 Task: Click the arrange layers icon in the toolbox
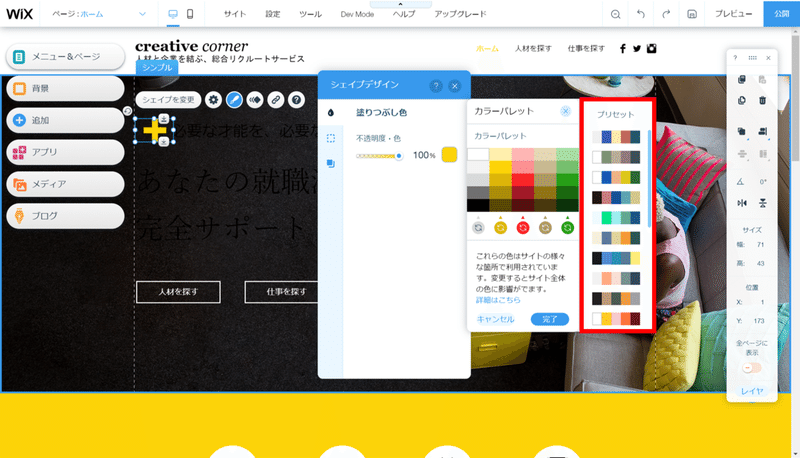(x=742, y=132)
